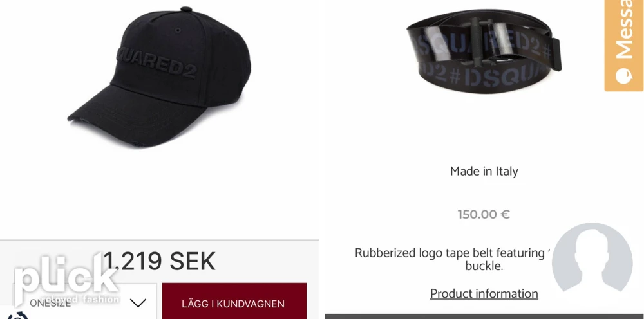Click the Plick preloved fashion logo
This screenshot has height=319, width=644.
tap(66, 279)
